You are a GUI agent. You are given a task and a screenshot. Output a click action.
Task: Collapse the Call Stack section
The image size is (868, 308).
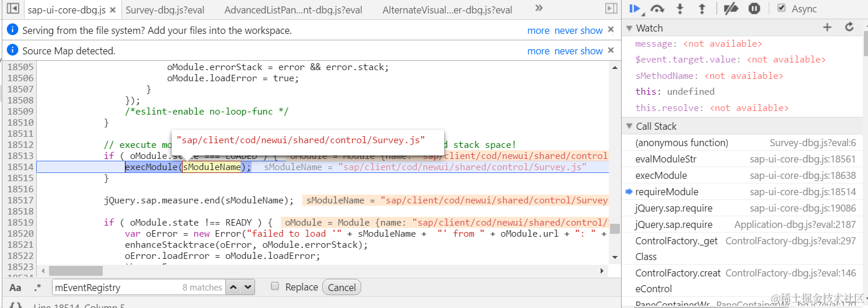tap(629, 126)
